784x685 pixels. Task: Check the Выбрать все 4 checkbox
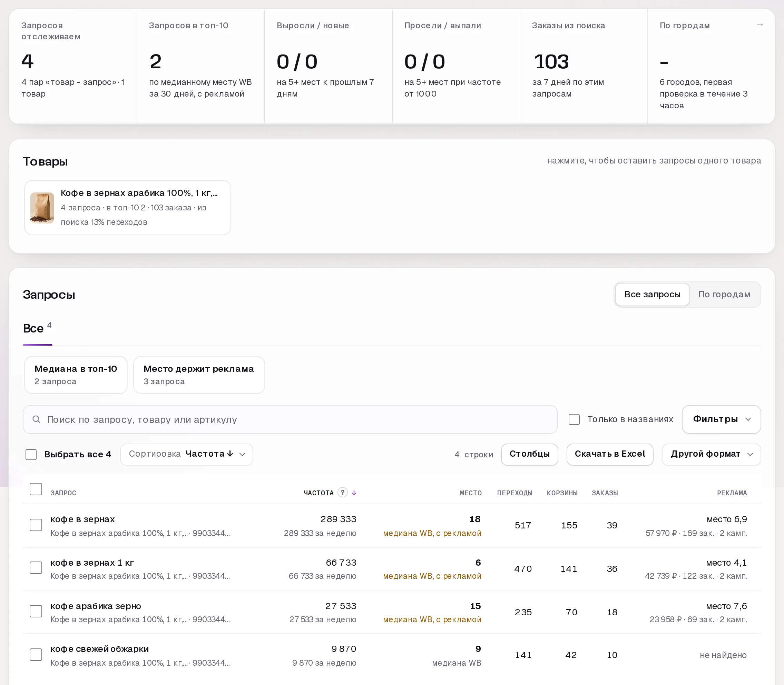click(31, 454)
